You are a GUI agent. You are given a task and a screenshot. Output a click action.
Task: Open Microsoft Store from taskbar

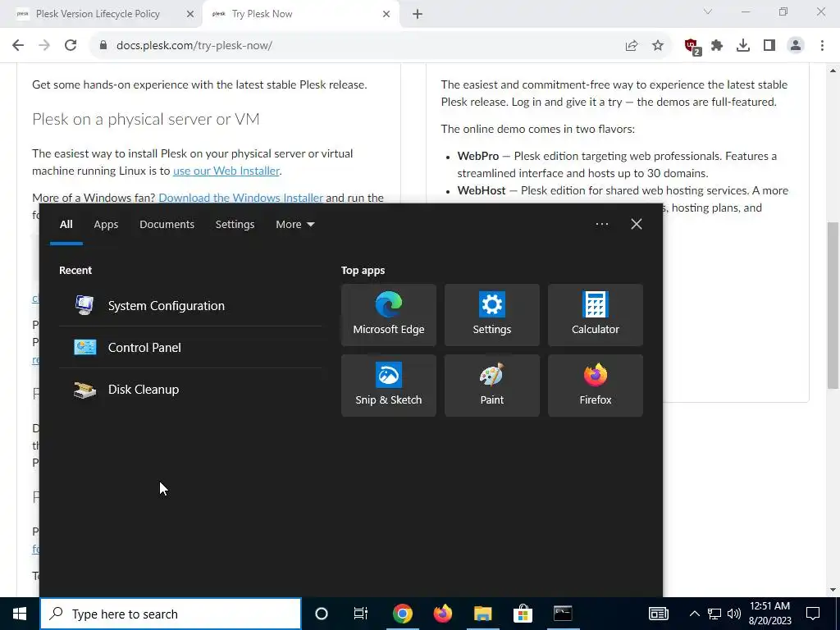pos(523,614)
